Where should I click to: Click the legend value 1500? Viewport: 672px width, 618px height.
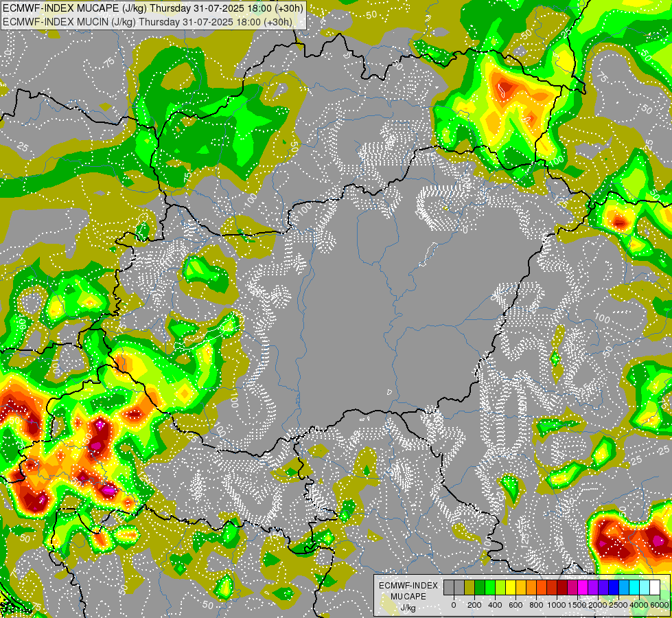pyautogui.click(x=577, y=605)
